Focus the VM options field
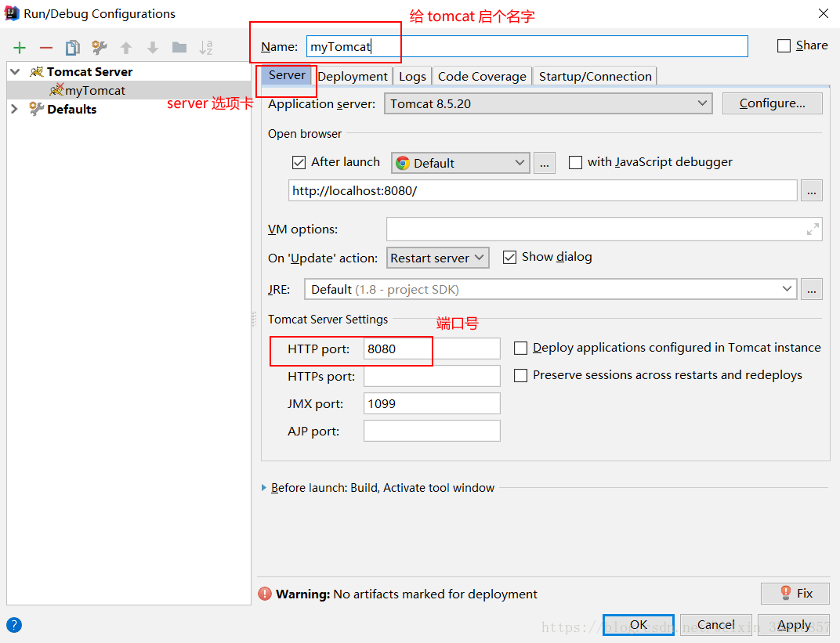Viewport: 840px width, 643px height. [x=603, y=229]
